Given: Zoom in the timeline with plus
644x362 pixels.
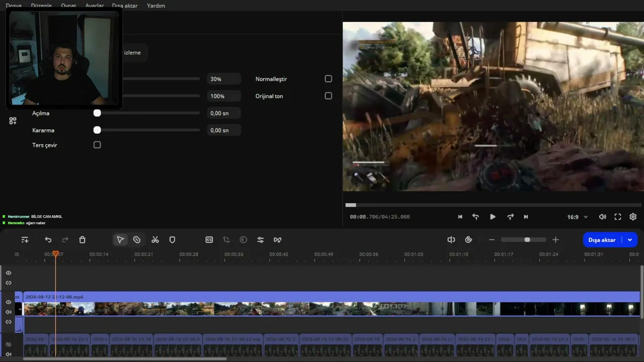Looking at the screenshot, I should [x=555, y=240].
